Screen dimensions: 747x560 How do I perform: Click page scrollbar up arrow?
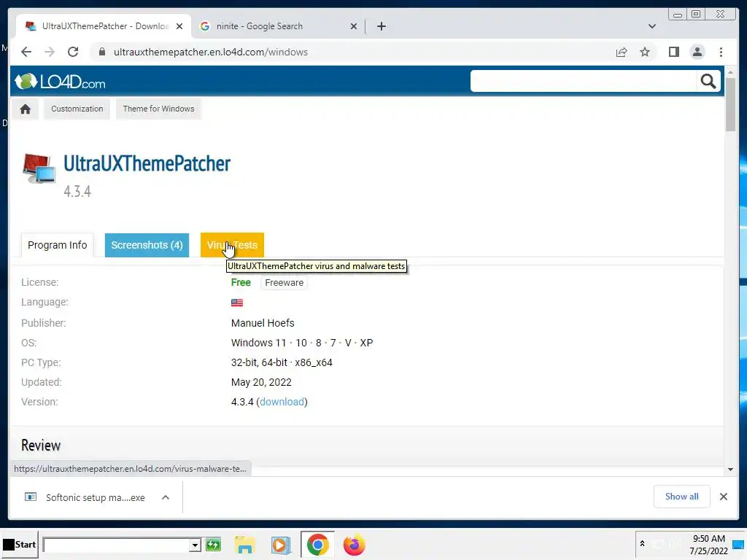click(x=730, y=72)
